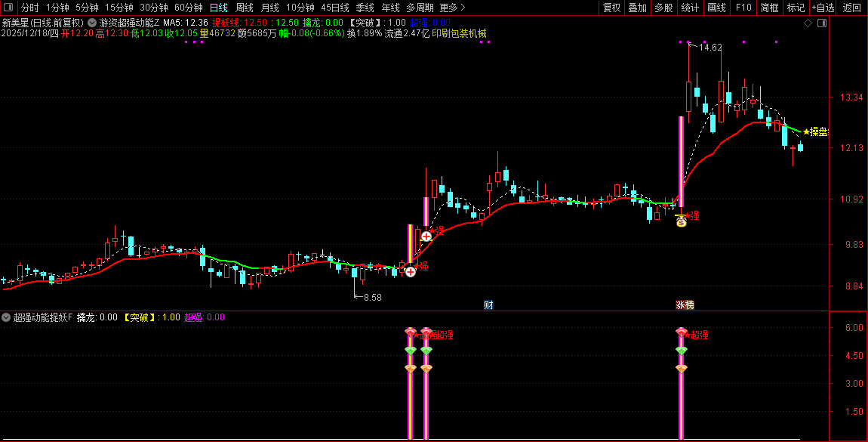Click the diamond icon near top-right
Screen dimensions: 868x442
click(x=808, y=23)
